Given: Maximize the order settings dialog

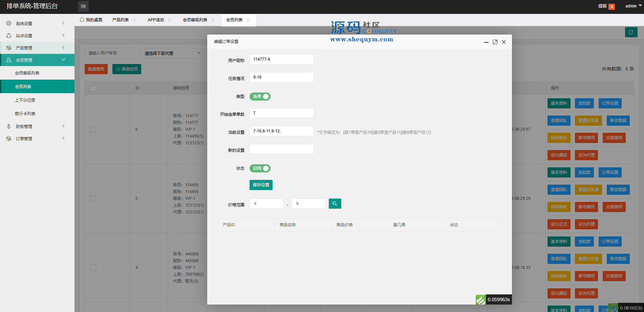Looking at the screenshot, I should tap(495, 42).
